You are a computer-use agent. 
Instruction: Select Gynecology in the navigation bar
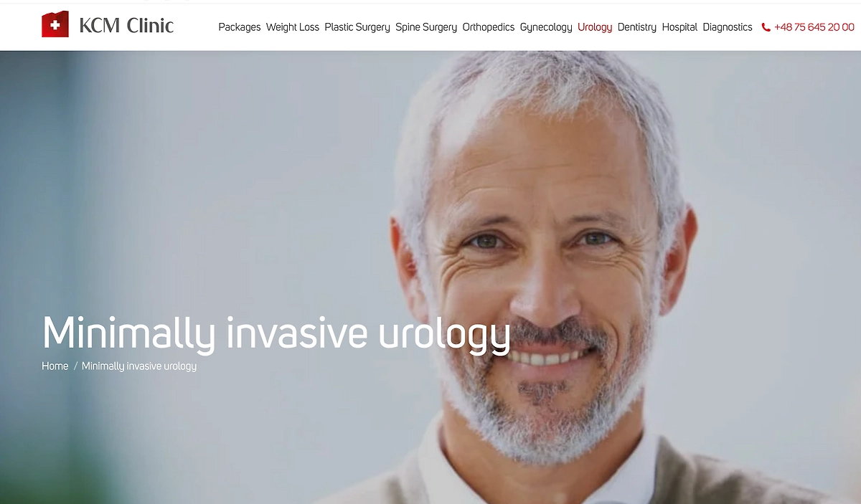pyautogui.click(x=546, y=27)
